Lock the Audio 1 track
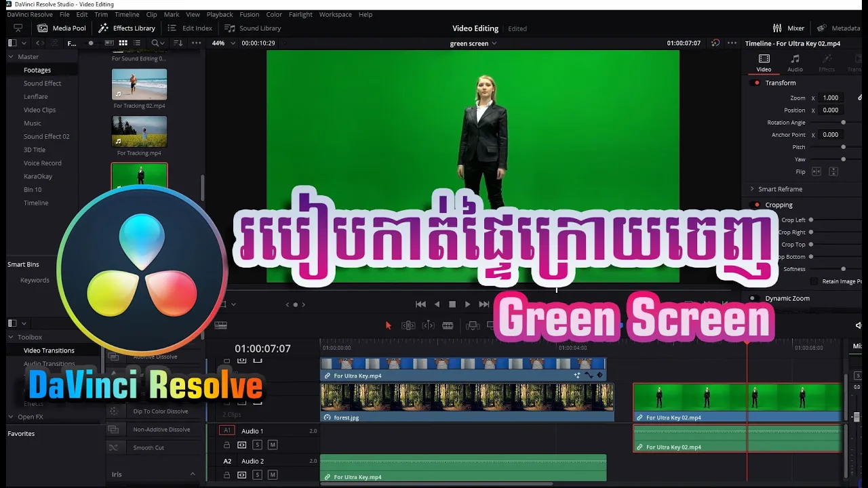This screenshot has width=868, height=488. [227, 445]
